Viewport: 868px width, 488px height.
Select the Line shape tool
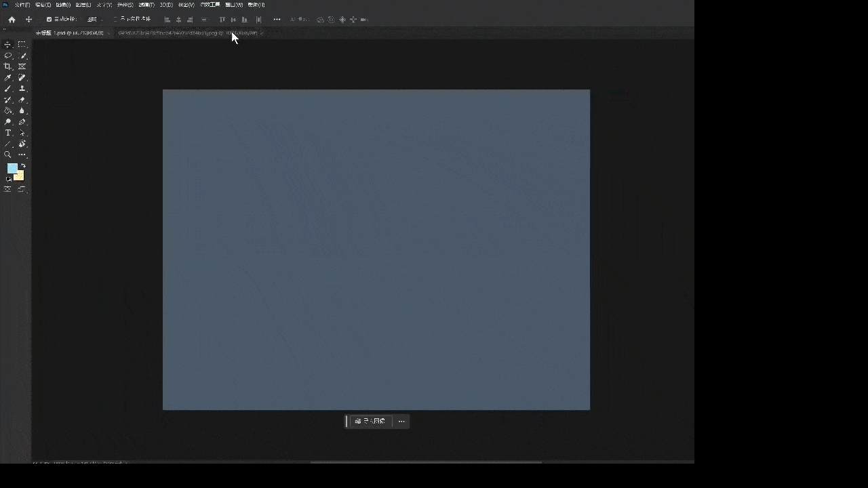(8, 144)
